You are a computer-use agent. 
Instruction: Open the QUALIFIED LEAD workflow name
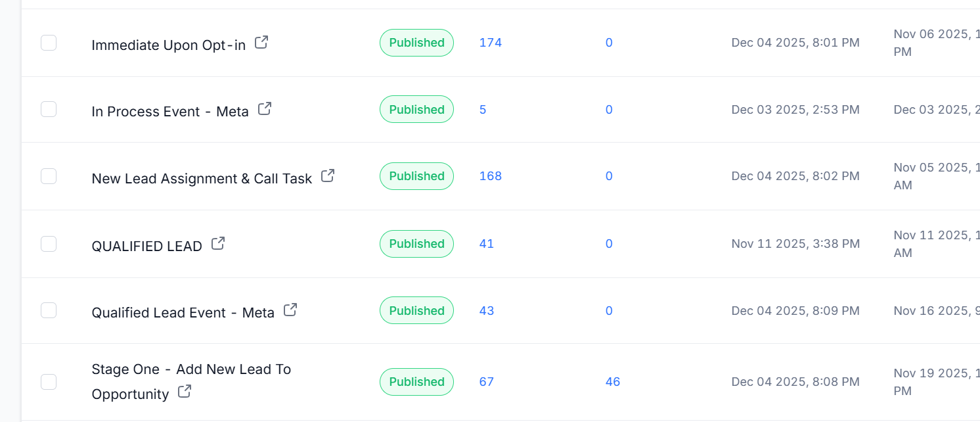coord(146,246)
